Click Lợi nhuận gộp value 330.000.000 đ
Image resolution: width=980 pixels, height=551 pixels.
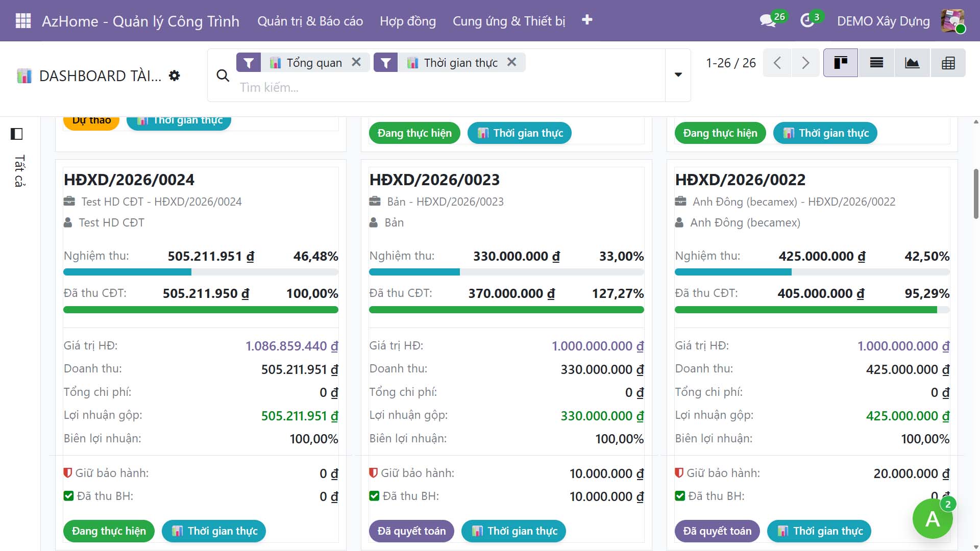tap(602, 416)
